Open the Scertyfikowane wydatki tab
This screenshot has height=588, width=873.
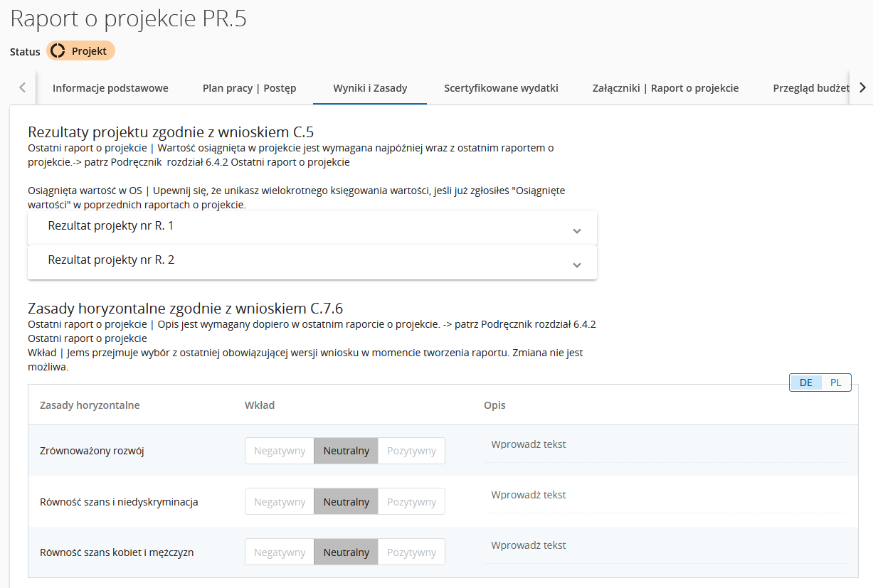click(501, 88)
